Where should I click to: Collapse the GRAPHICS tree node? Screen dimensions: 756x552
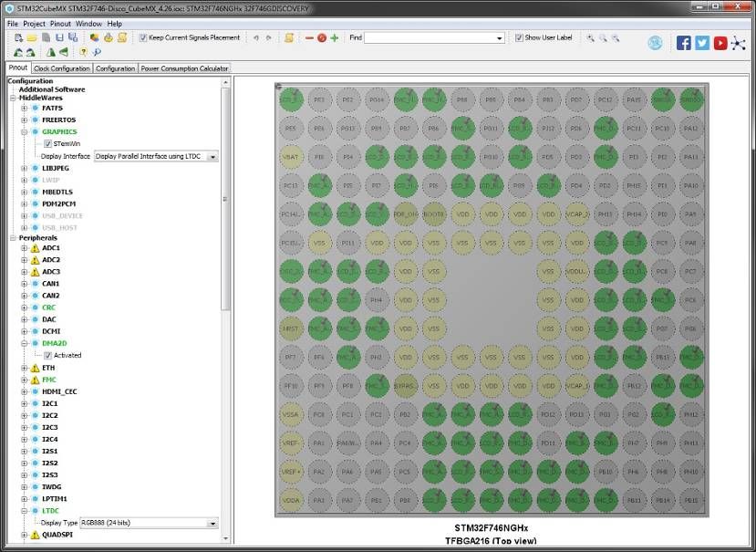coord(24,131)
